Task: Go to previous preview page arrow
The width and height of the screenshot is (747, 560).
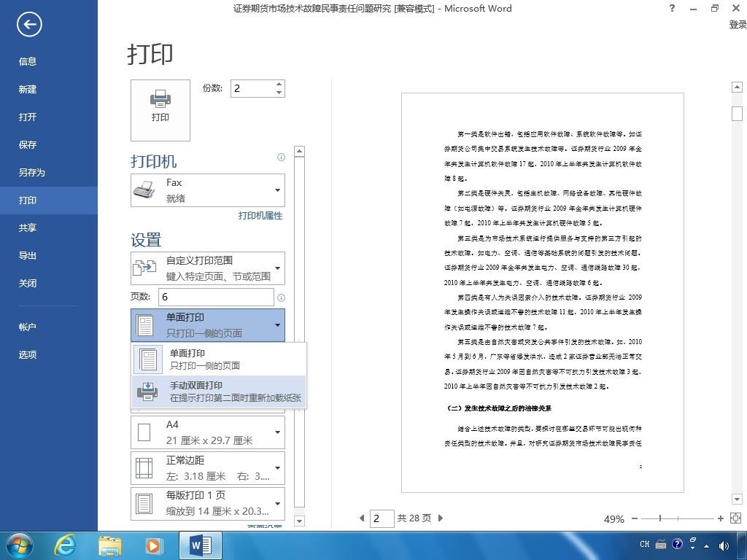Action: pos(362,518)
